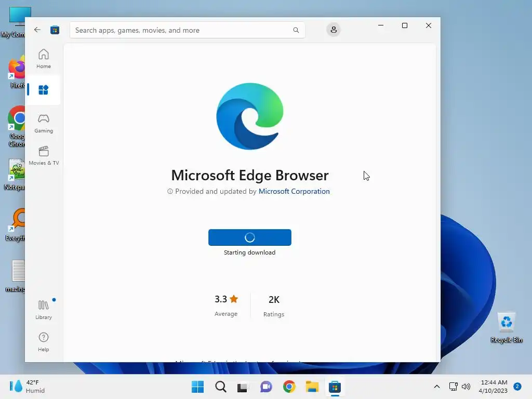Image resolution: width=532 pixels, height=399 pixels.
Task: Open the notification badge showing 2
Action: pyautogui.click(x=517, y=387)
